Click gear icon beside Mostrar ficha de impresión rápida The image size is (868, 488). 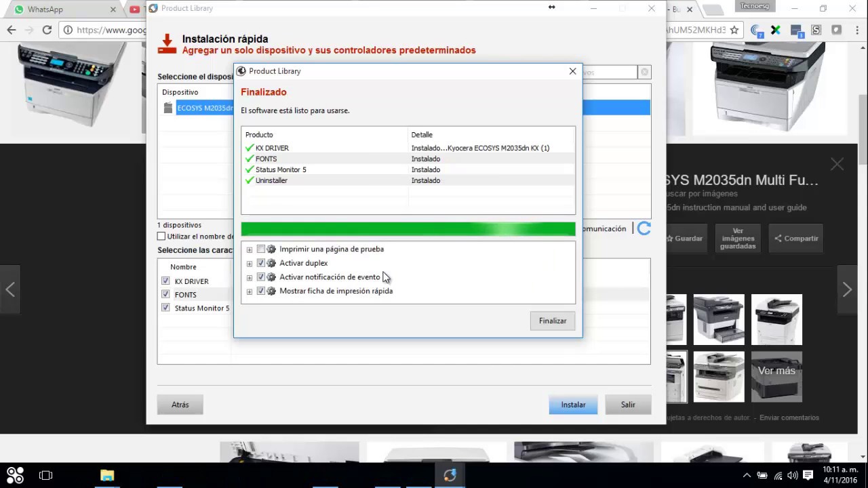coord(271,291)
